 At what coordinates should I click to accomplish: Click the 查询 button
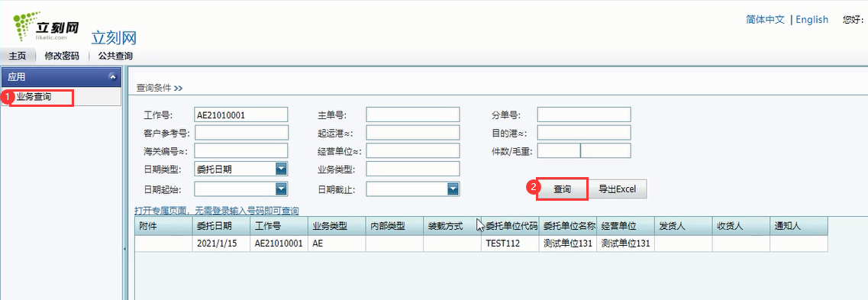pyautogui.click(x=562, y=189)
